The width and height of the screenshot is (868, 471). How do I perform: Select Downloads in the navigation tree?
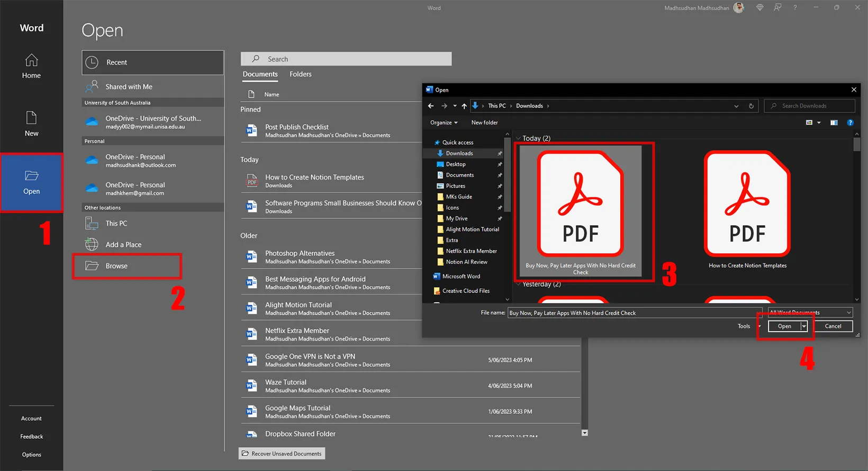459,153
